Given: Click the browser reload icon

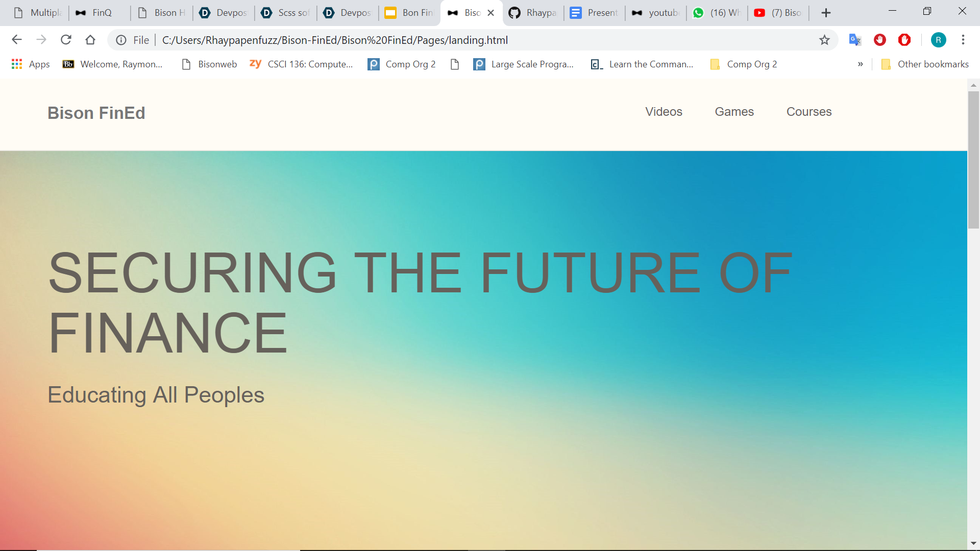Looking at the screenshot, I should pos(66,40).
